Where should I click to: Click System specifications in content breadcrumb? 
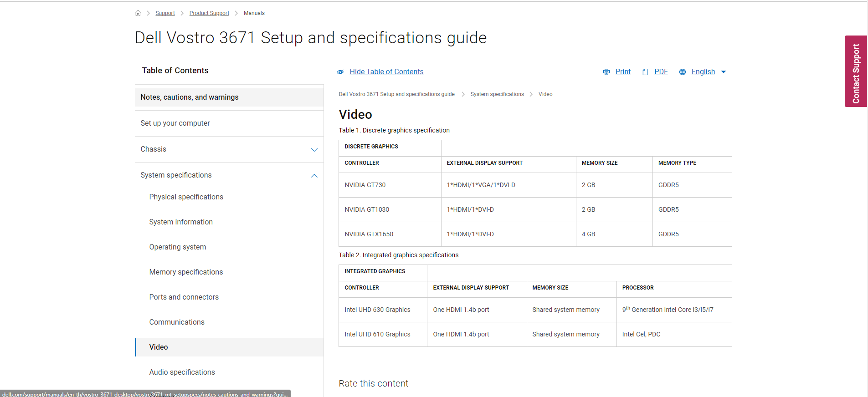click(497, 94)
